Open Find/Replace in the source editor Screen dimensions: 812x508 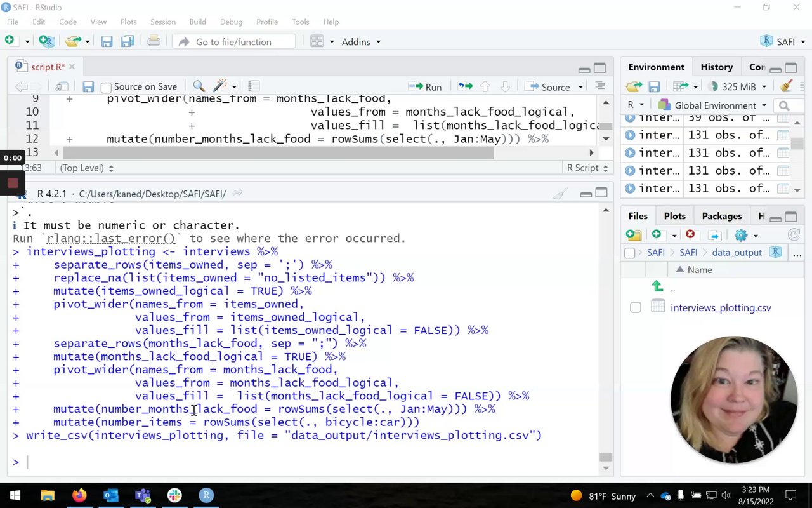199,86
